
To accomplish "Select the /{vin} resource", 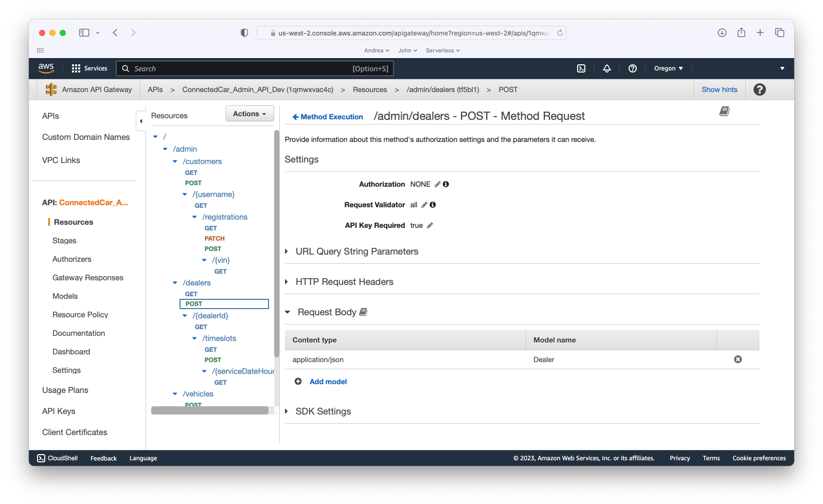I will pos(221,260).
